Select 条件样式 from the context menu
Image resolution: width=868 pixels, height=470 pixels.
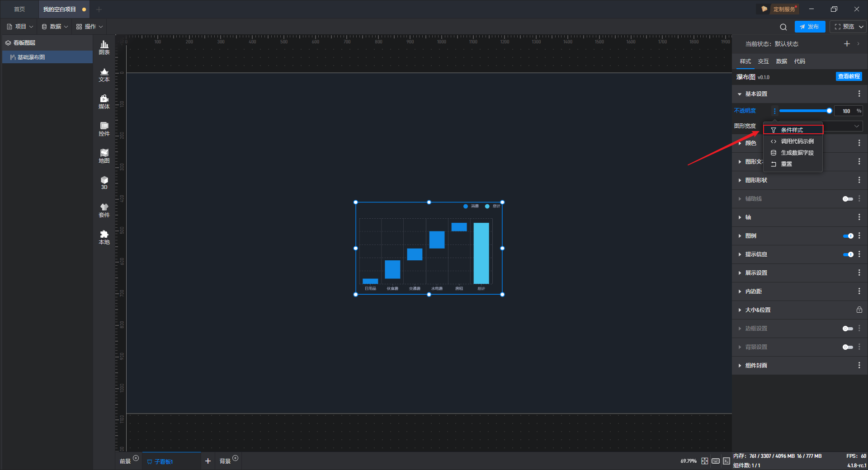tap(793, 130)
